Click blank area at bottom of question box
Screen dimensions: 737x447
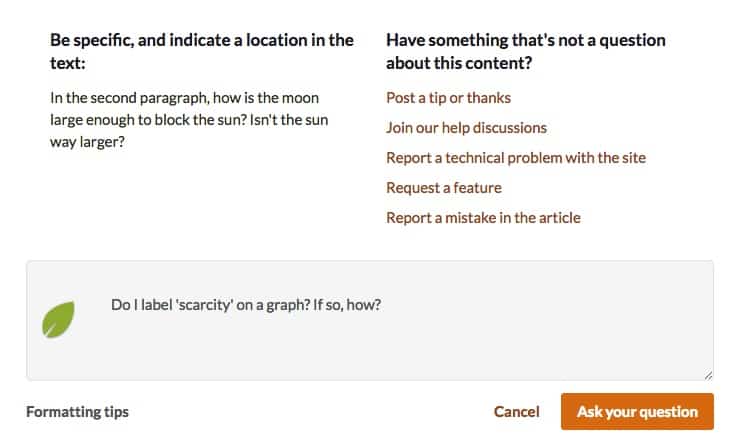pyautogui.click(x=400, y=362)
